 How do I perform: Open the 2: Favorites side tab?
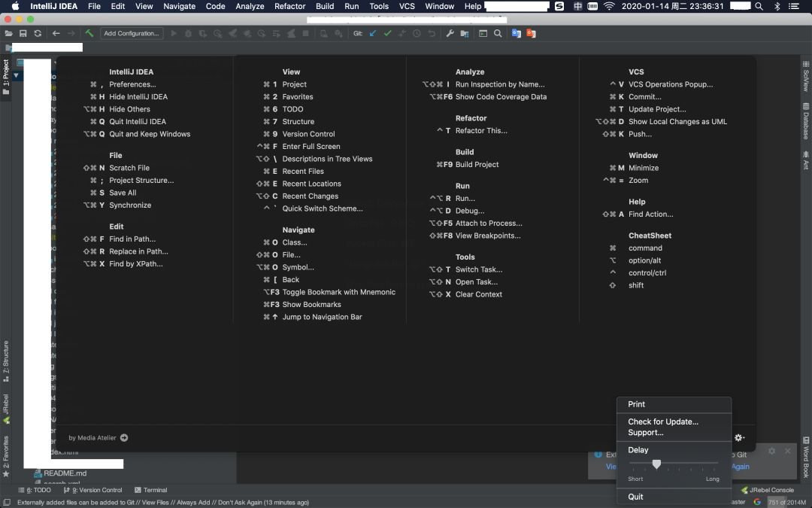6,456
